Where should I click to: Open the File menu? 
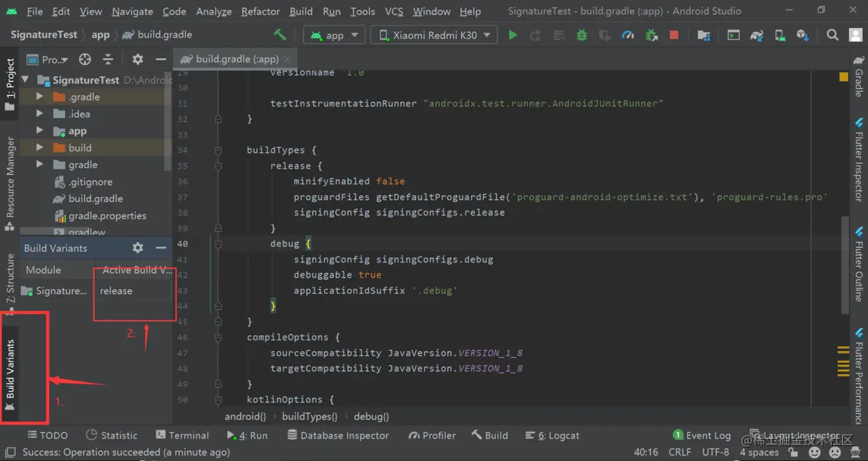click(x=34, y=11)
